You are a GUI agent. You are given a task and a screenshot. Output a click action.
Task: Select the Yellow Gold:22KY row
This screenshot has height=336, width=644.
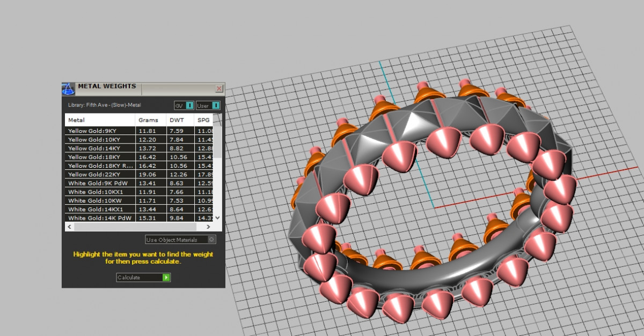click(x=100, y=174)
